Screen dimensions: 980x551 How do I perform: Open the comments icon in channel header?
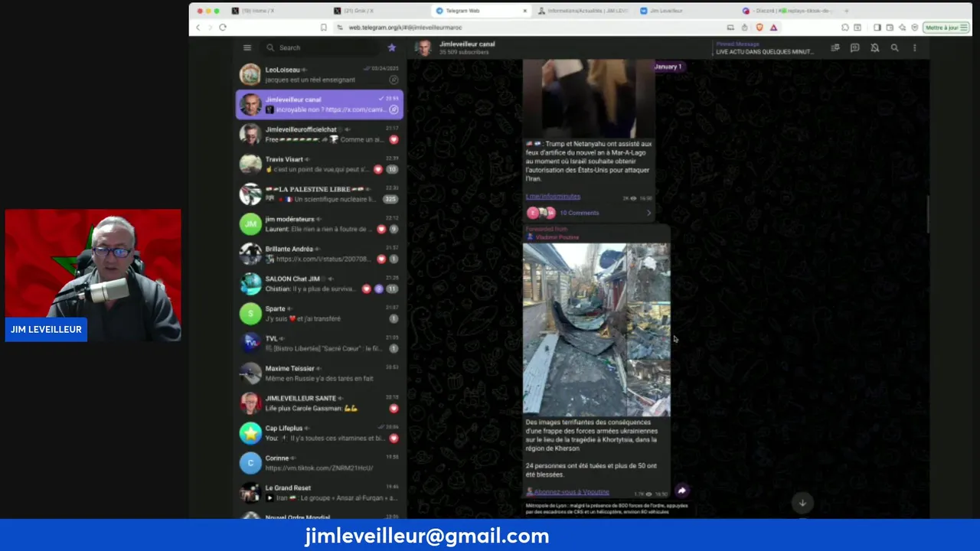click(855, 48)
